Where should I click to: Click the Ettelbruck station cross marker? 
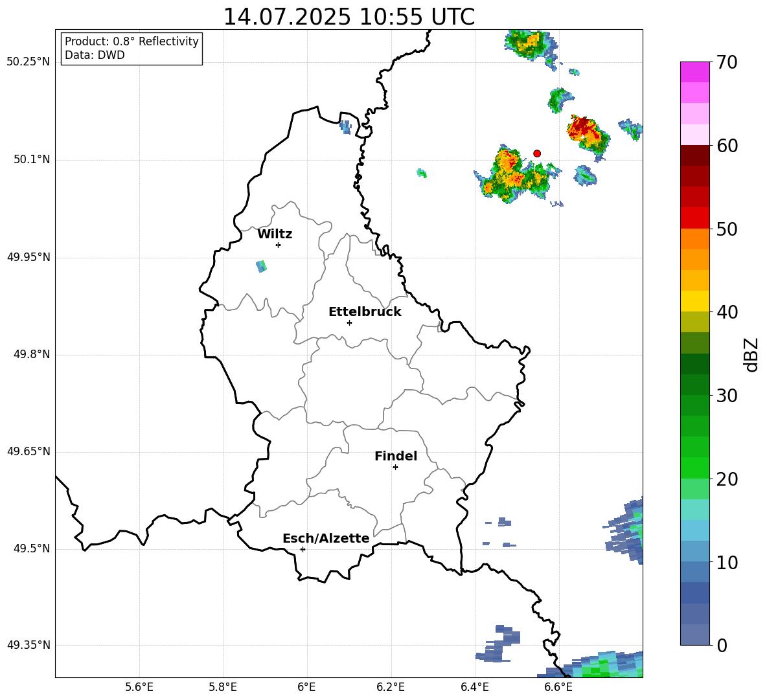pos(349,322)
